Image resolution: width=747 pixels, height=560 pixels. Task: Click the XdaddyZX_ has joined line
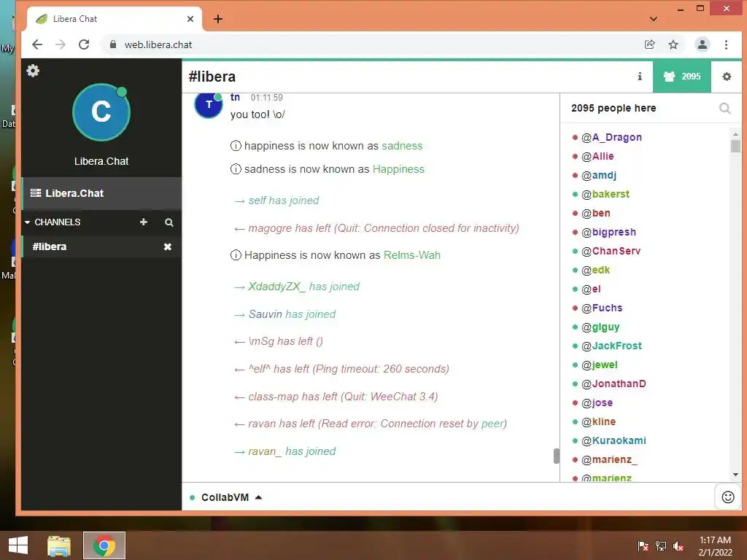point(297,287)
